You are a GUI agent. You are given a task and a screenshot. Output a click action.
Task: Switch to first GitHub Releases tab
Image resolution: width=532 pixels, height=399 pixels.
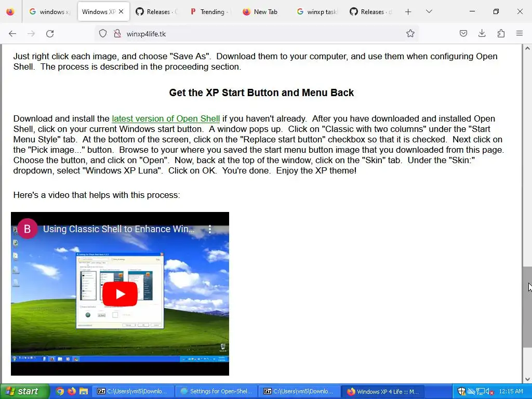click(156, 12)
